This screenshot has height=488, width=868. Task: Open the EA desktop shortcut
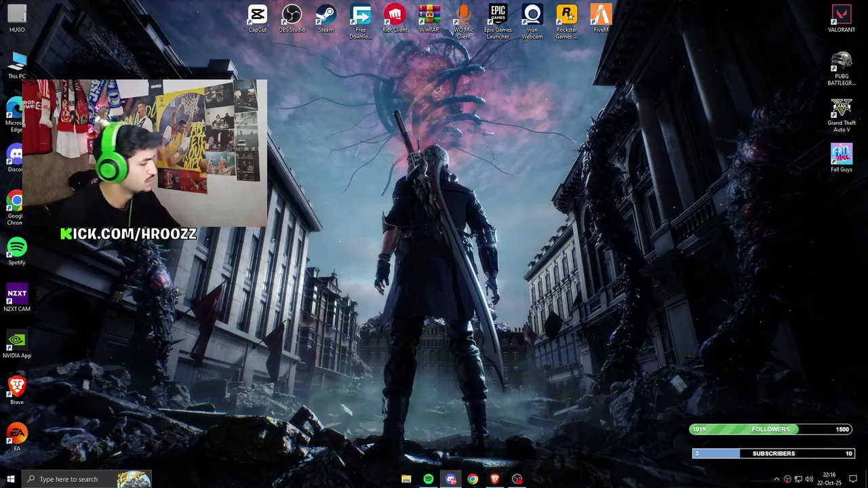pyautogui.click(x=17, y=437)
